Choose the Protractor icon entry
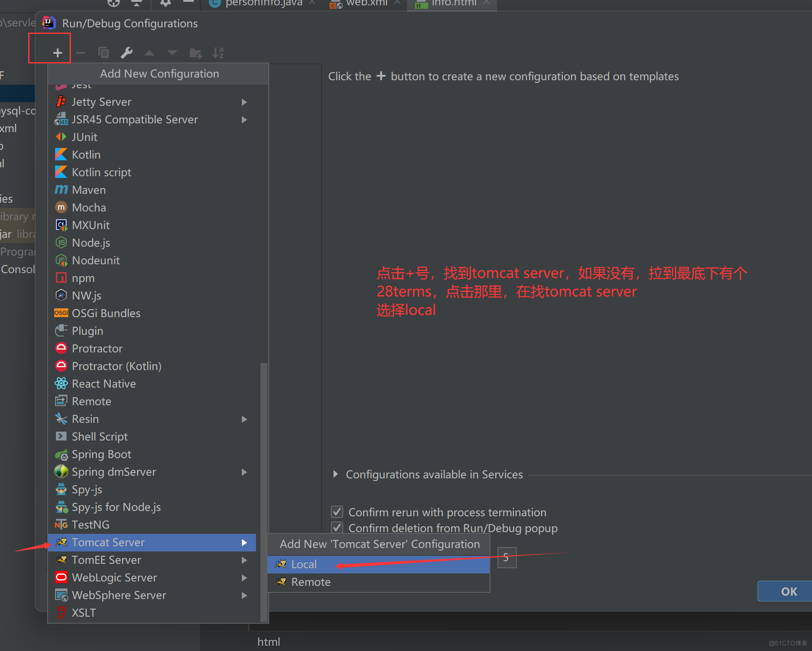This screenshot has width=812, height=651. coord(61,348)
